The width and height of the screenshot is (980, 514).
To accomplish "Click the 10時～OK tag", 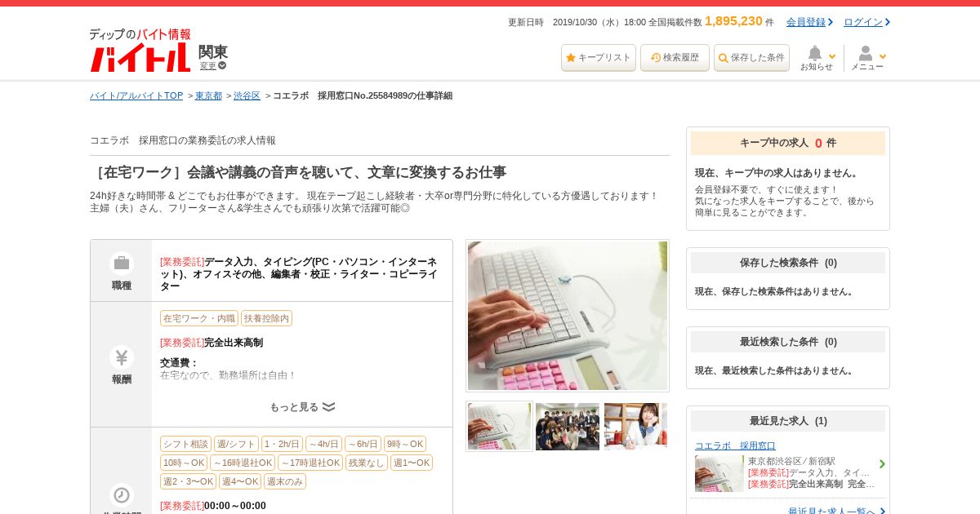I will (184, 463).
